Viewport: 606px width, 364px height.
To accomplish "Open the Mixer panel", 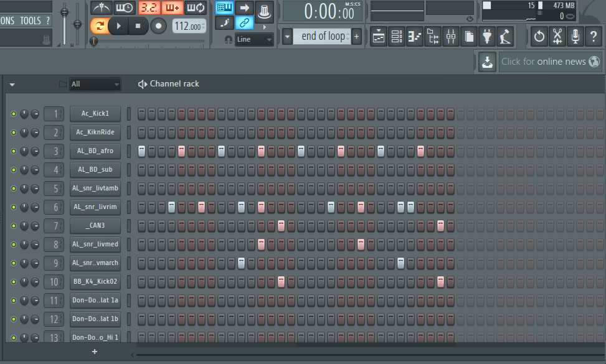I will pyautogui.click(x=450, y=36).
